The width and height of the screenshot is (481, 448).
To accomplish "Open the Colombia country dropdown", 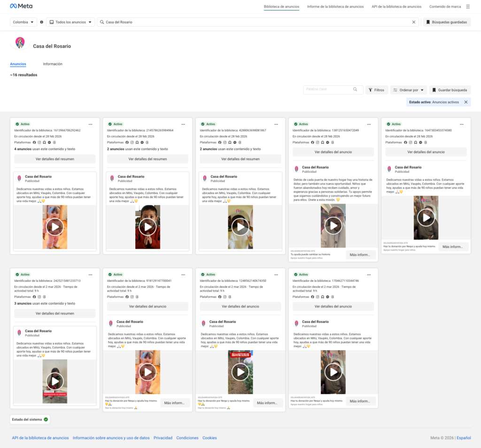I will 23,22.
